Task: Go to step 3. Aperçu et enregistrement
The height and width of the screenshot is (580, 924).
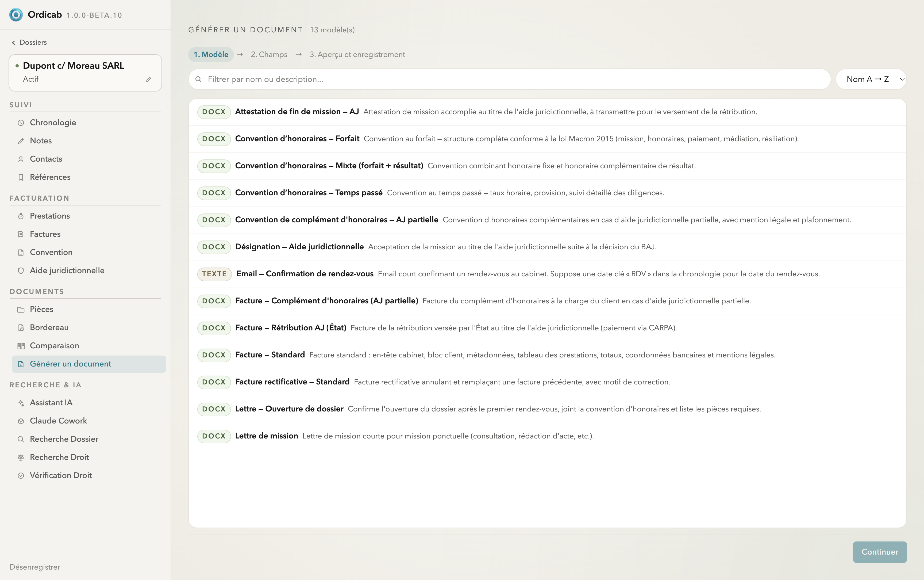Action: (357, 55)
